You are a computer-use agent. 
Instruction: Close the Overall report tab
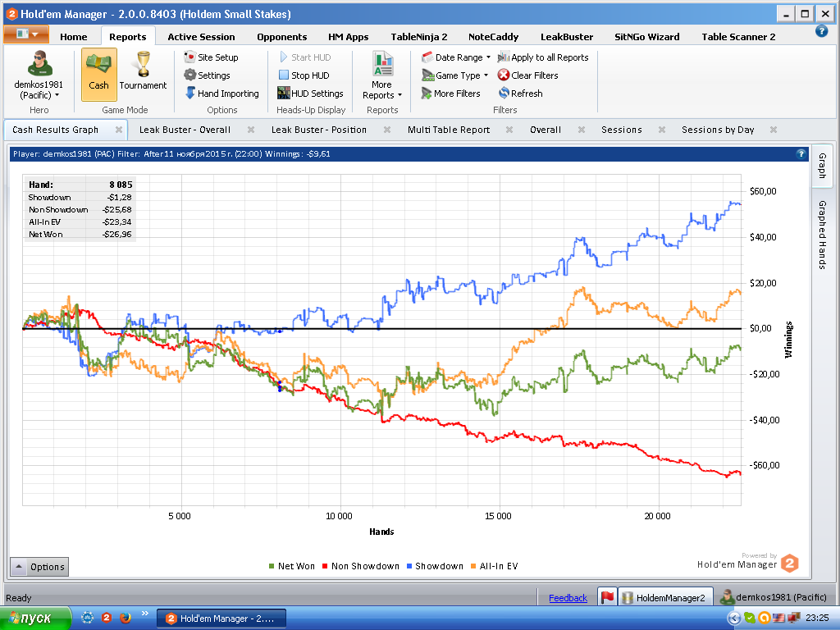pos(582,130)
